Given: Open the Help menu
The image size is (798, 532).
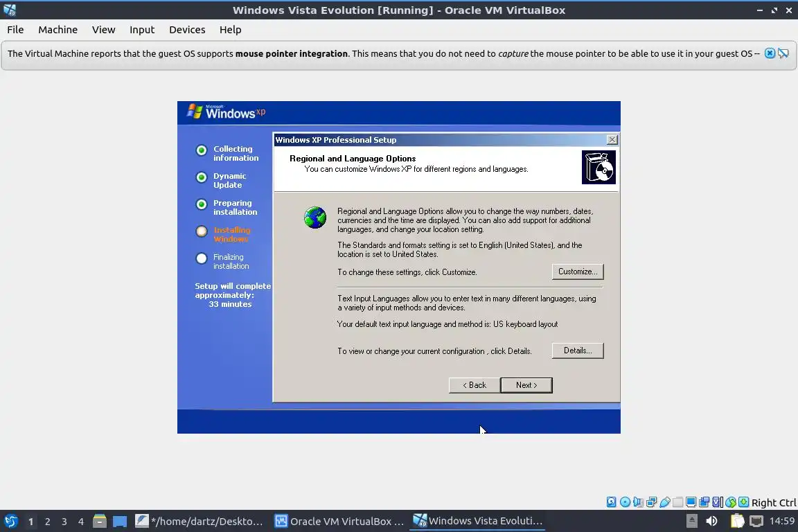Looking at the screenshot, I should 230,30.
